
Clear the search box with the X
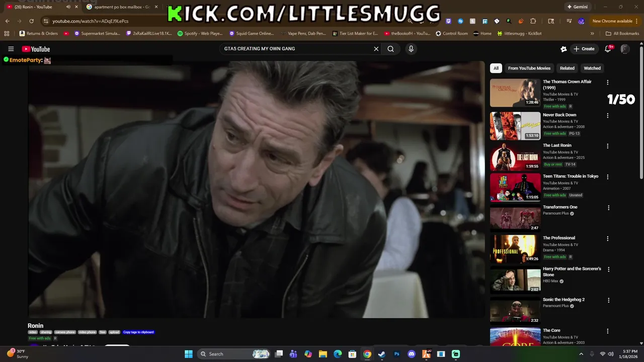tap(376, 49)
